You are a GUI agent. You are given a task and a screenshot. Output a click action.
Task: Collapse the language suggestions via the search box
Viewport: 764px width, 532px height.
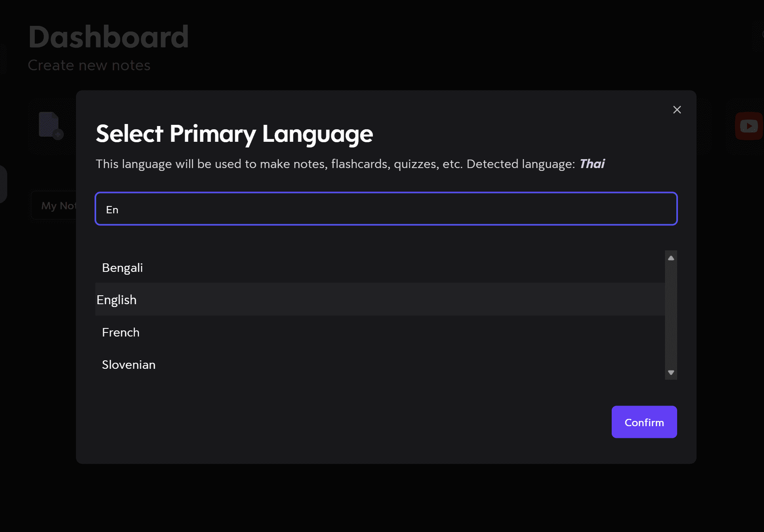point(385,209)
